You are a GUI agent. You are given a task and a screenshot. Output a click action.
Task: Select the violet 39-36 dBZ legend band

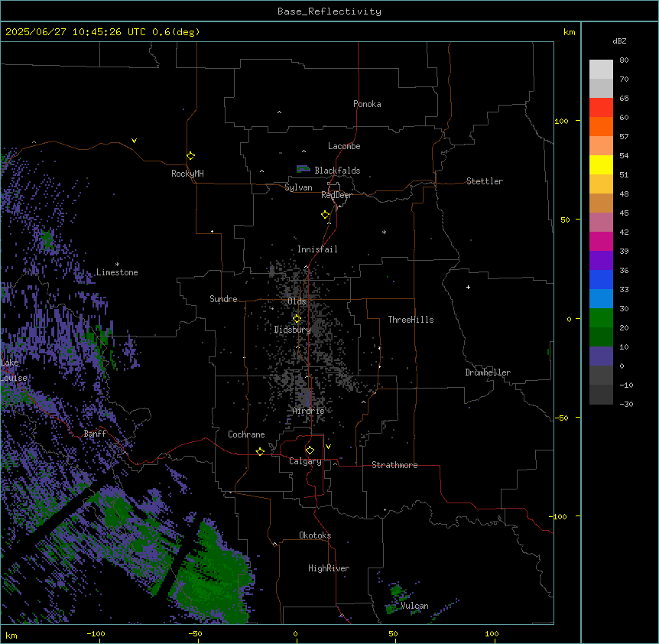click(x=601, y=261)
